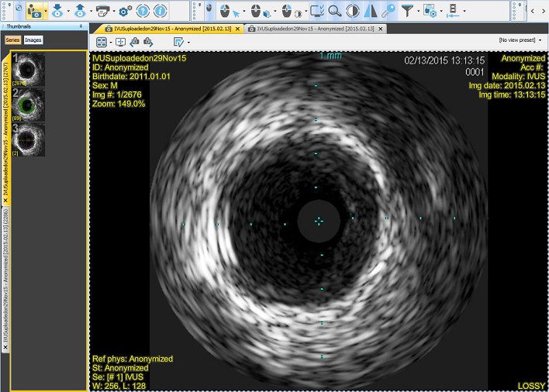Viewport: 549px width, 392px height.
Task: Click the key icon in toolbar
Action: [388, 11]
